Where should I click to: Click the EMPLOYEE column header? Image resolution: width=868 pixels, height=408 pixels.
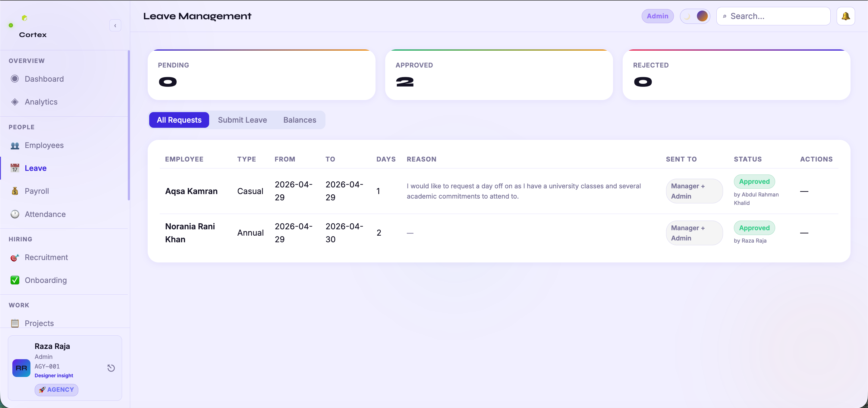184,159
